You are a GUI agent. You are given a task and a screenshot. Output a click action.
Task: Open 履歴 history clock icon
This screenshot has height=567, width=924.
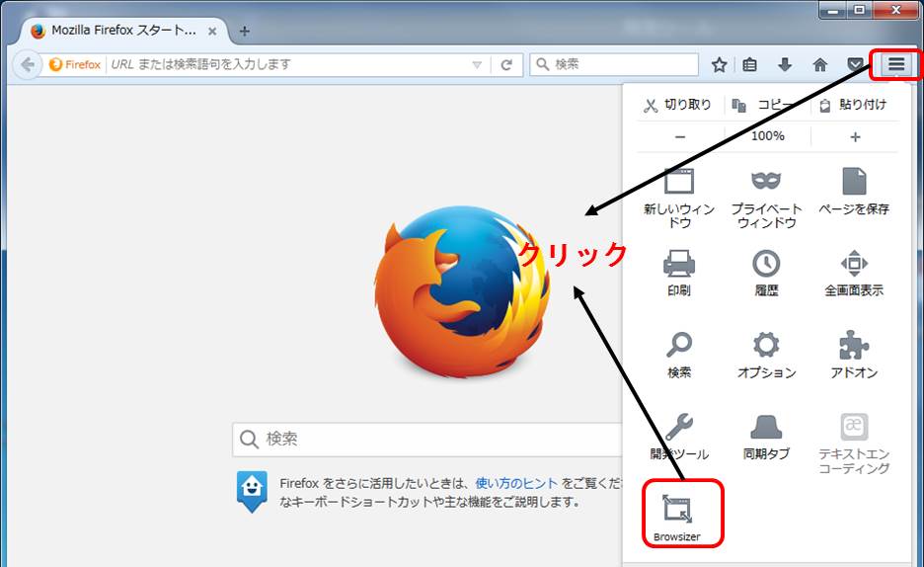coord(766,264)
